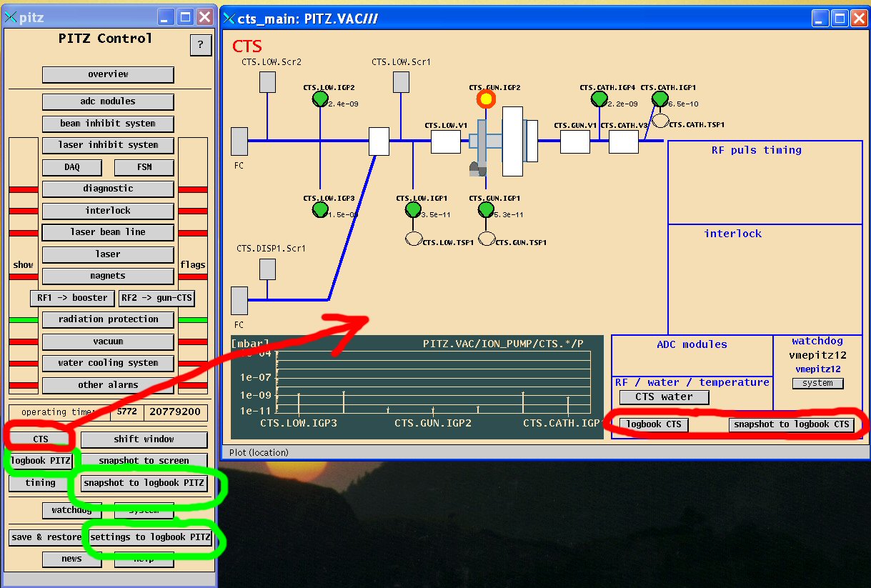
Task: Click the CTS.LOW.V1 valve box
Action: 446,141
